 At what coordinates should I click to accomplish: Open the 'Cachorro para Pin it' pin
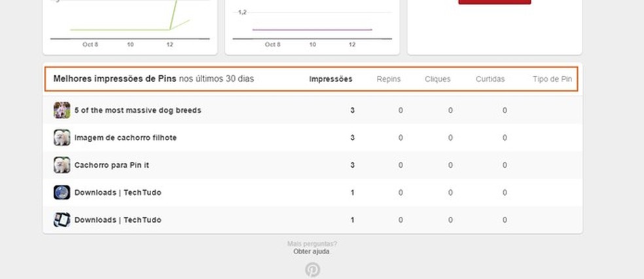111,165
